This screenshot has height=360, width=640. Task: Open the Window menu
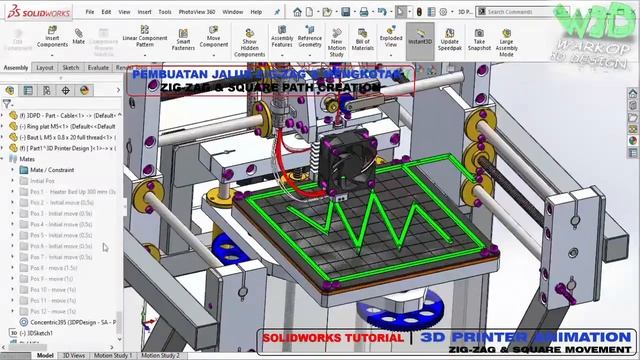pos(233,12)
